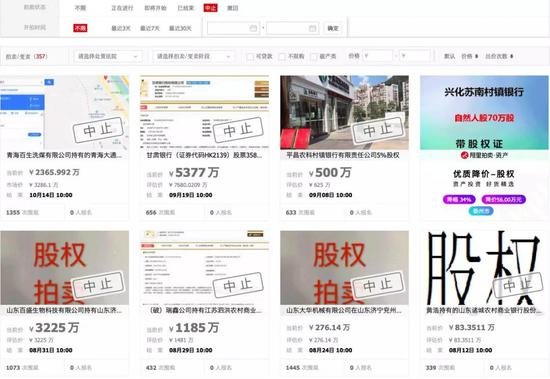550x379 pixels.
Task: Click the purple 降幅 34% tag
Action: point(459,200)
